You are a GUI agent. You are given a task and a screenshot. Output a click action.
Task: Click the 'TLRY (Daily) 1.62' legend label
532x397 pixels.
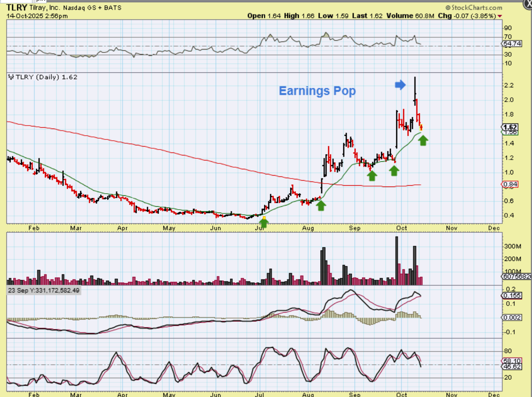click(x=43, y=77)
